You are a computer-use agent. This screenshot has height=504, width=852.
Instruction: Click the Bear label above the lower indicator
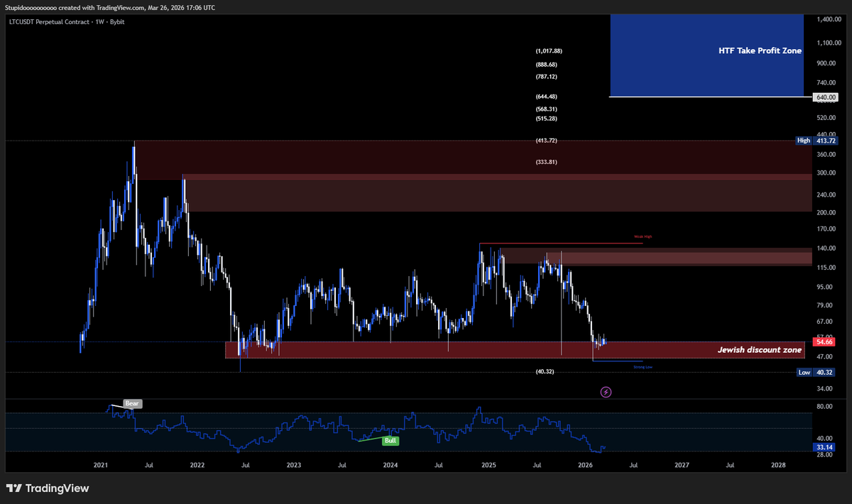(131, 403)
